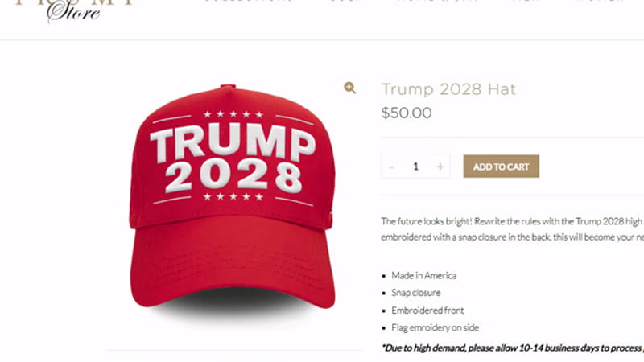The image size is (644, 362).
Task: Select the Snap closure bullet item
Action: 415,293
